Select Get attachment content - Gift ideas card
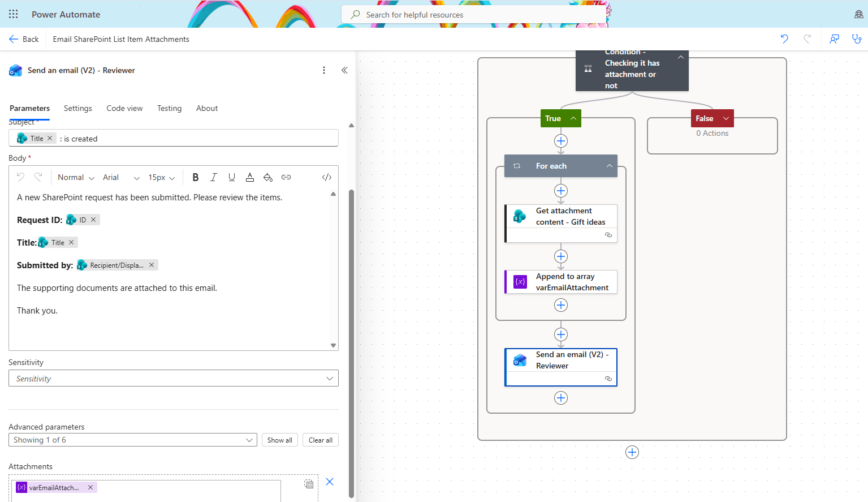 point(561,224)
